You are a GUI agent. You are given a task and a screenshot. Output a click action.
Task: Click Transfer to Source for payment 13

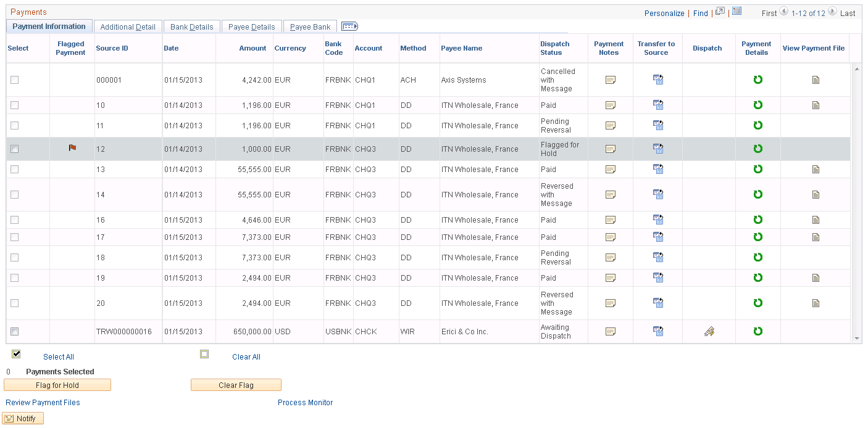click(657, 169)
